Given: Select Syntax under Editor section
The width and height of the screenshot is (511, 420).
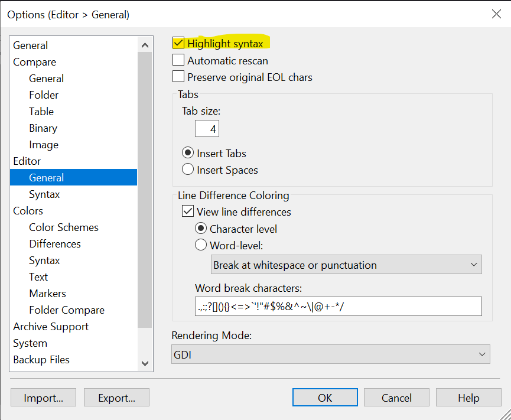Looking at the screenshot, I should (44, 194).
